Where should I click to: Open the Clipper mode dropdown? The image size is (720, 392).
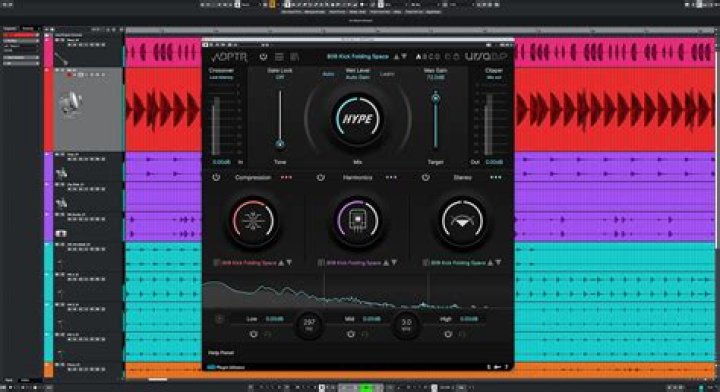click(494, 78)
